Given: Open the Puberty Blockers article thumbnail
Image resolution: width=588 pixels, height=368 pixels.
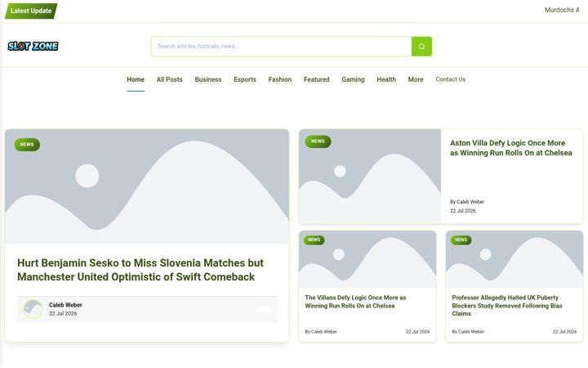Looking at the screenshot, I should [514, 259].
